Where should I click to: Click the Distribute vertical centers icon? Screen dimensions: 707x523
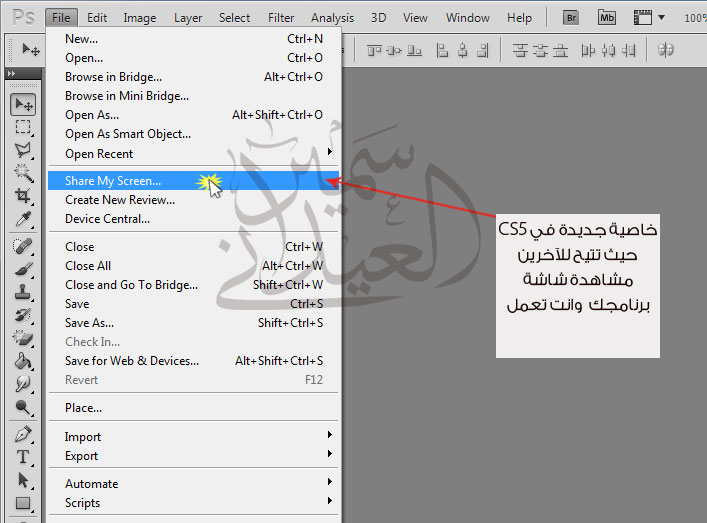540,50
